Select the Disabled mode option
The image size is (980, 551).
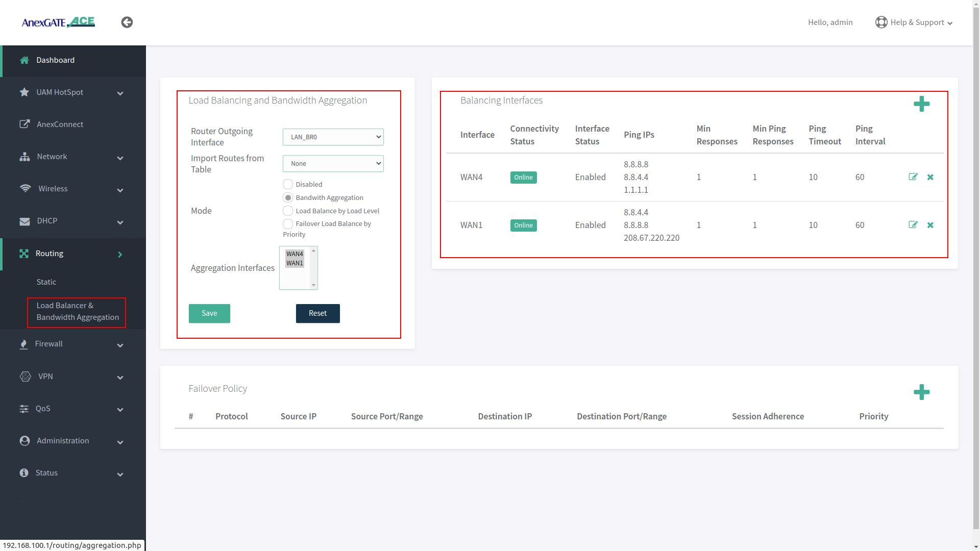pyautogui.click(x=288, y=184)
